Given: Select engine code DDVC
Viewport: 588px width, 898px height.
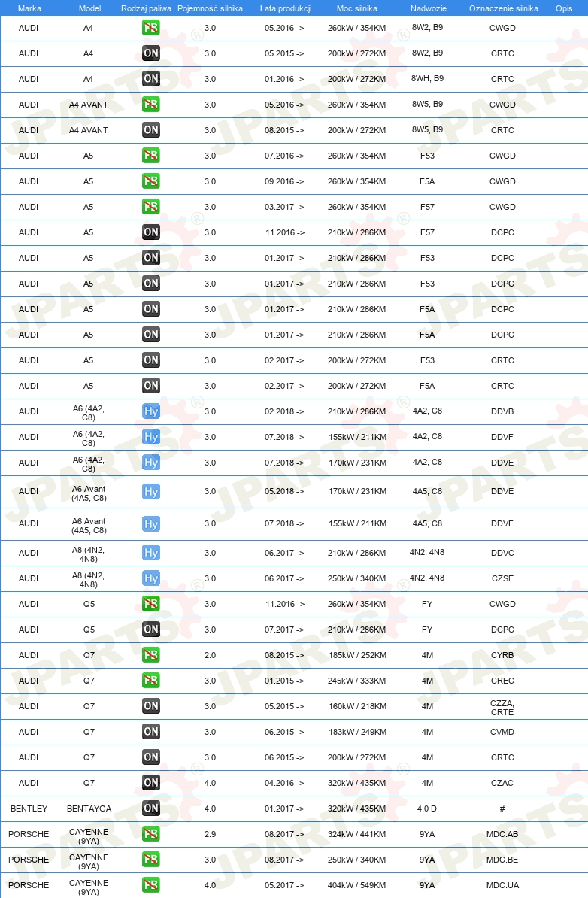Looking at the screenshot, I should click(502, 553).
